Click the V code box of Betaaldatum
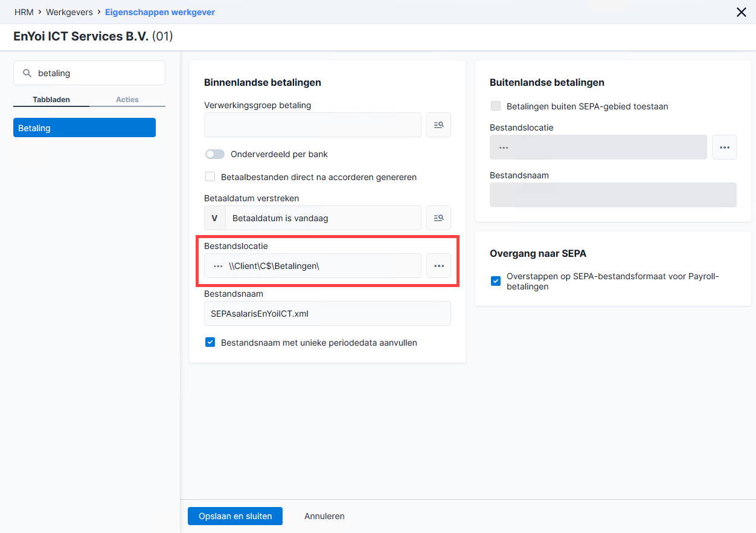This screenshot has width=756, height=533. click(214, 218)
